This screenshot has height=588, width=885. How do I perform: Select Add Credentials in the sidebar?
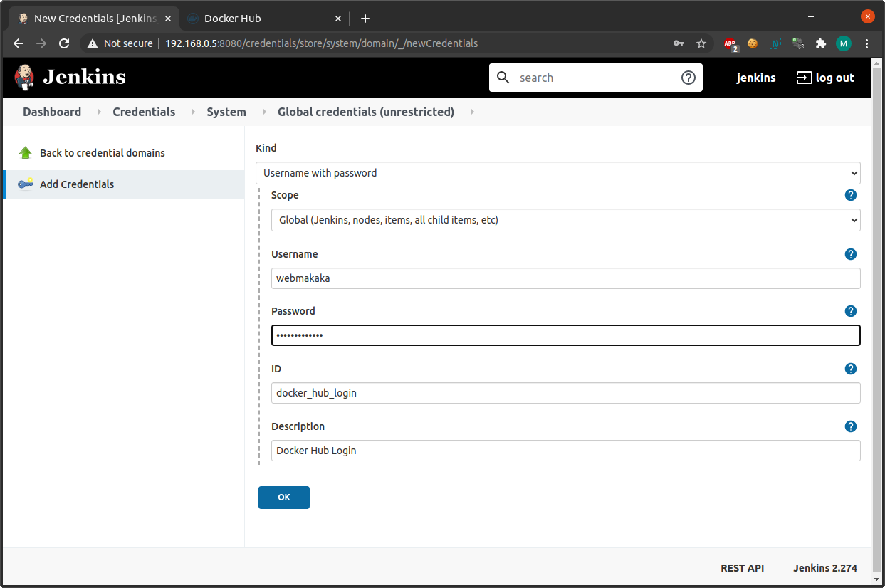[77, 184]
